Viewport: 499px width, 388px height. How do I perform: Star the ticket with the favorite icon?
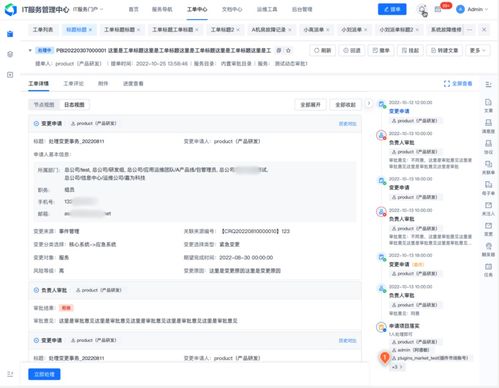(288, 50)
